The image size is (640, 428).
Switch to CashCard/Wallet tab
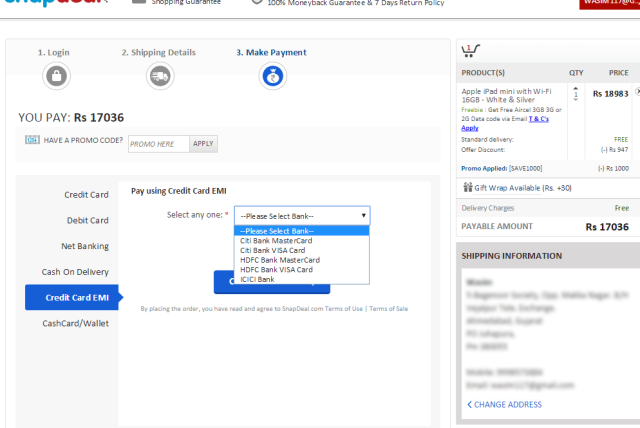click(76, 323)
